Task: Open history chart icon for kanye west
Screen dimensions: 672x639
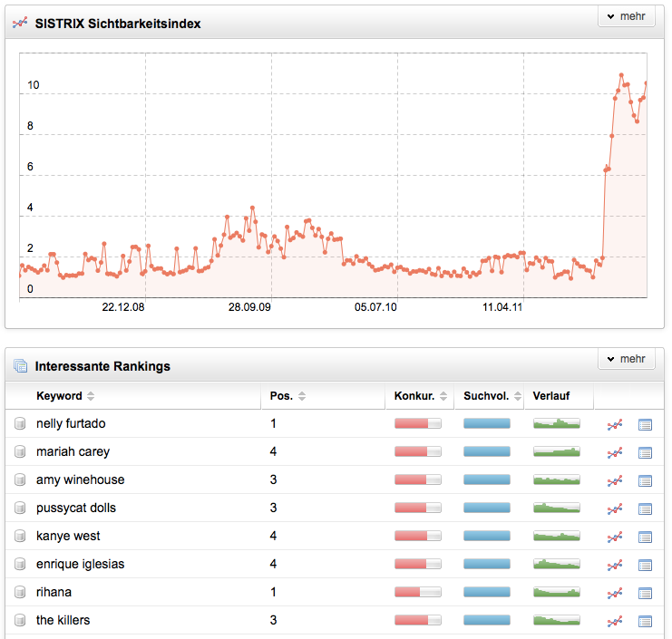Action: tap(615, 537)
